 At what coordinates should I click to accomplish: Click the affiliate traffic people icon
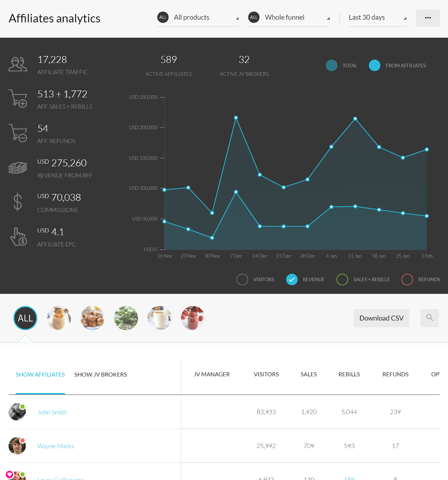(x=18, y=64)
